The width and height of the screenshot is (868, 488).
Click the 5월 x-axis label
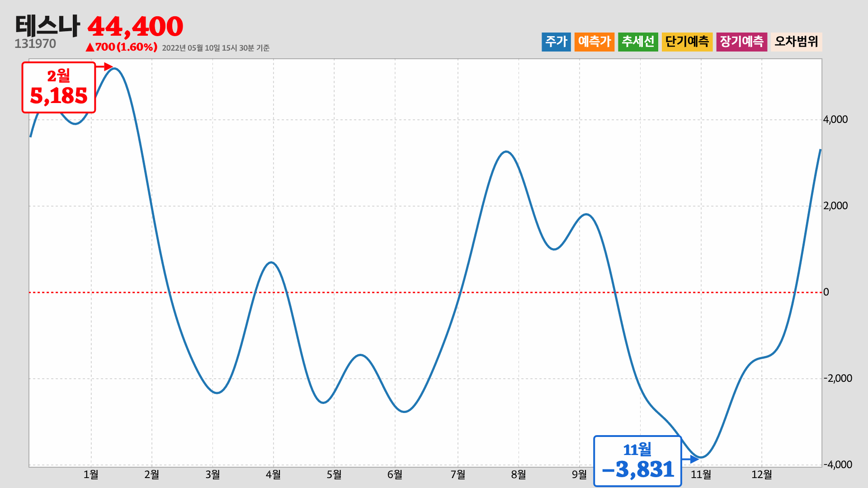[334, 474]
